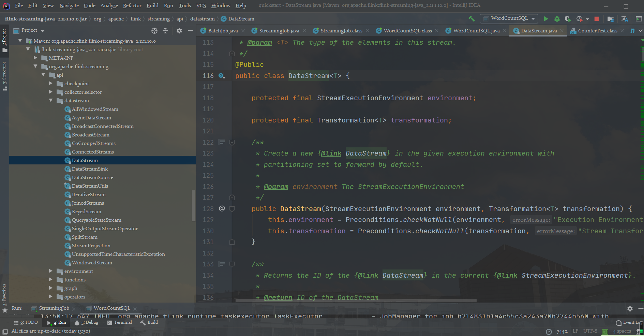This screenshot has height=336, width=644.
Task: Collapse the datastream package node
Action: (51, 100)
